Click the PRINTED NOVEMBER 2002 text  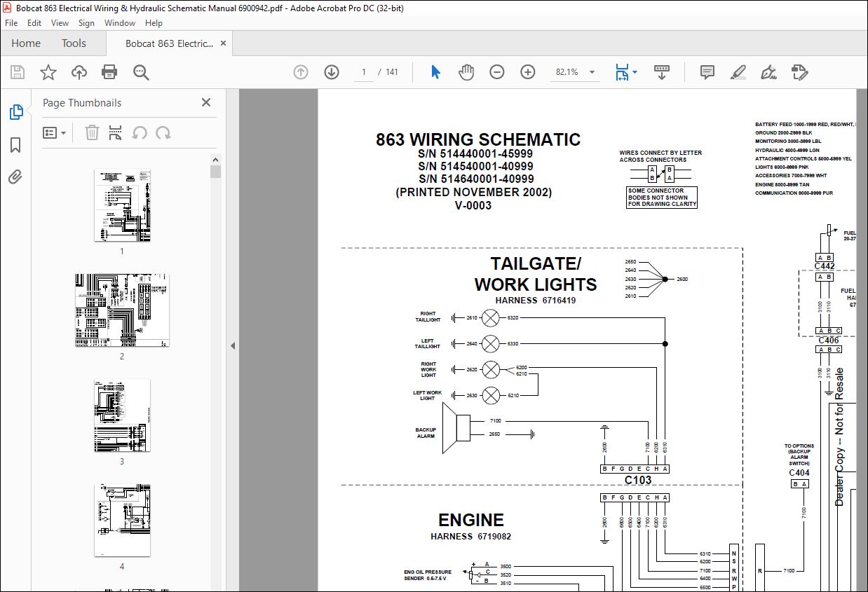tap(474, 192)
